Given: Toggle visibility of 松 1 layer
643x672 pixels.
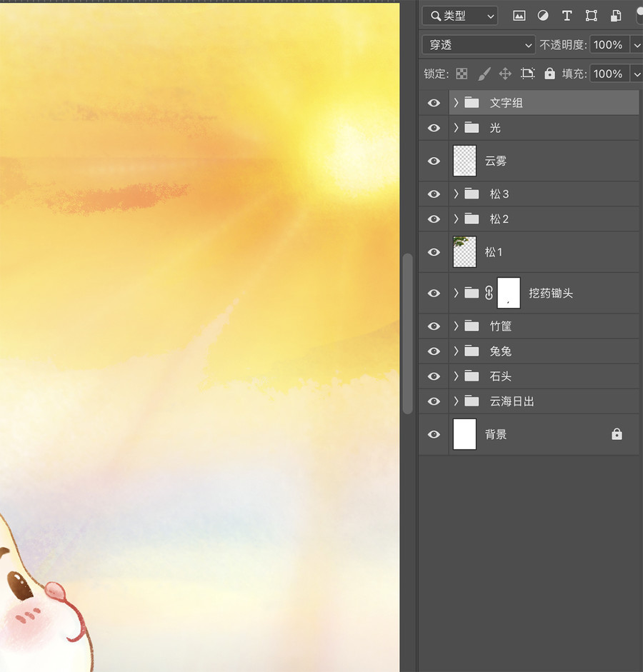Looking at the screenshot, I should (x=434, y=252).
